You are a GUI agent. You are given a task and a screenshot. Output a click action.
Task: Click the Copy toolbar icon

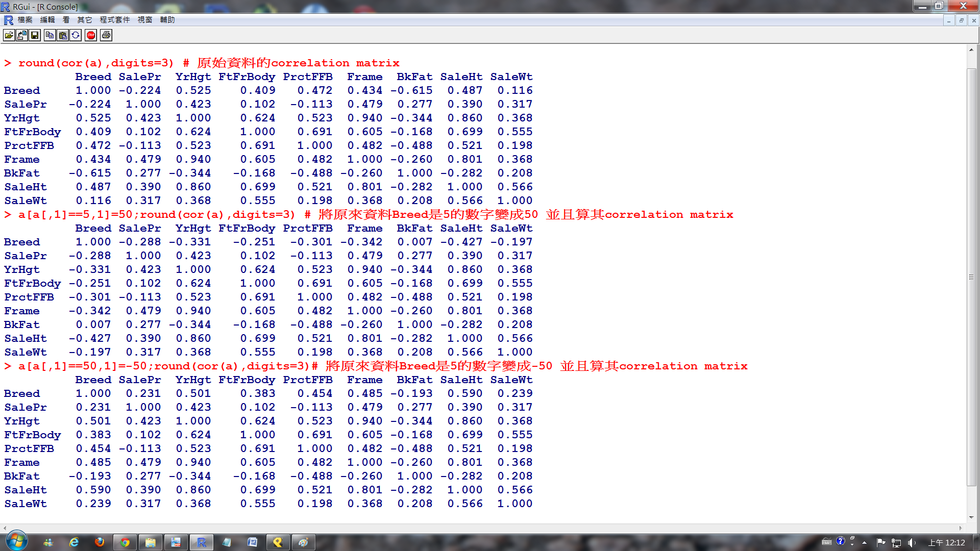tap(50, 35)
